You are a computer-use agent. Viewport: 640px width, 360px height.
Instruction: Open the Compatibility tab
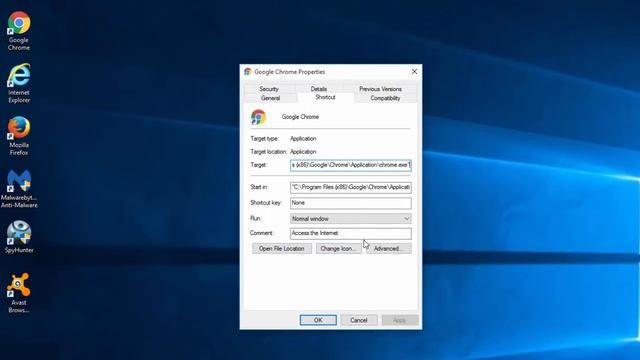click(x=385, y=98)
